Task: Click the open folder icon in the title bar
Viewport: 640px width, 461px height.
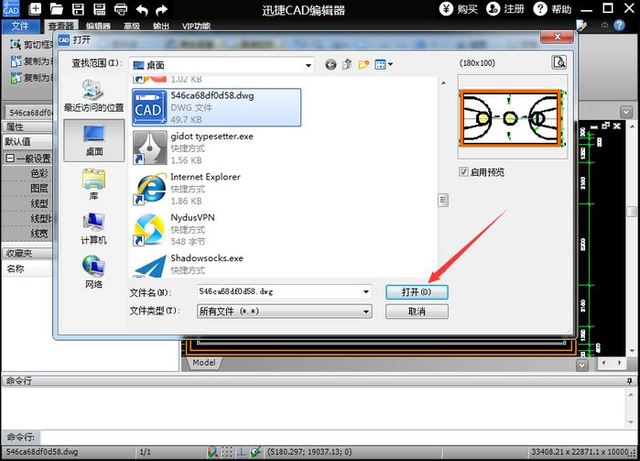Action: 57,9
